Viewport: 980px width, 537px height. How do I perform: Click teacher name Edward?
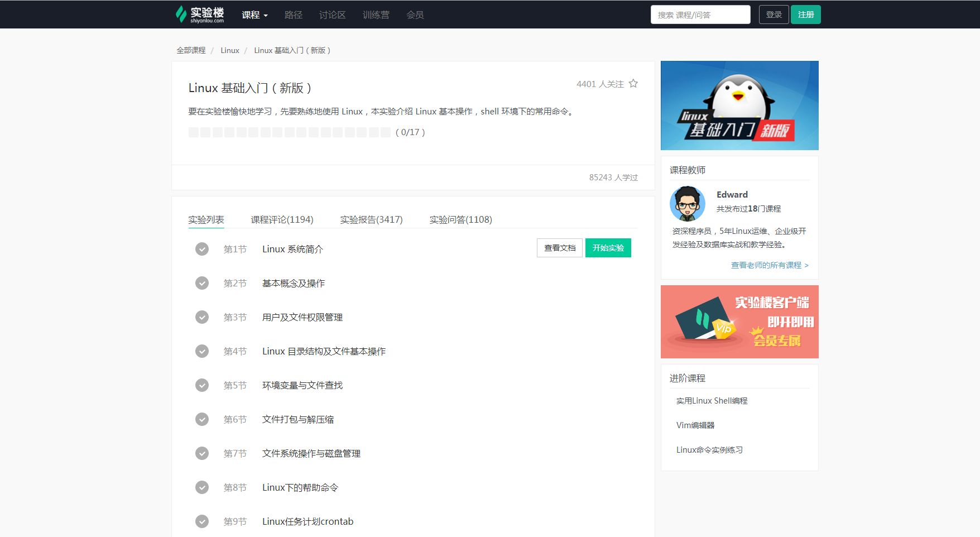(732, 194)
